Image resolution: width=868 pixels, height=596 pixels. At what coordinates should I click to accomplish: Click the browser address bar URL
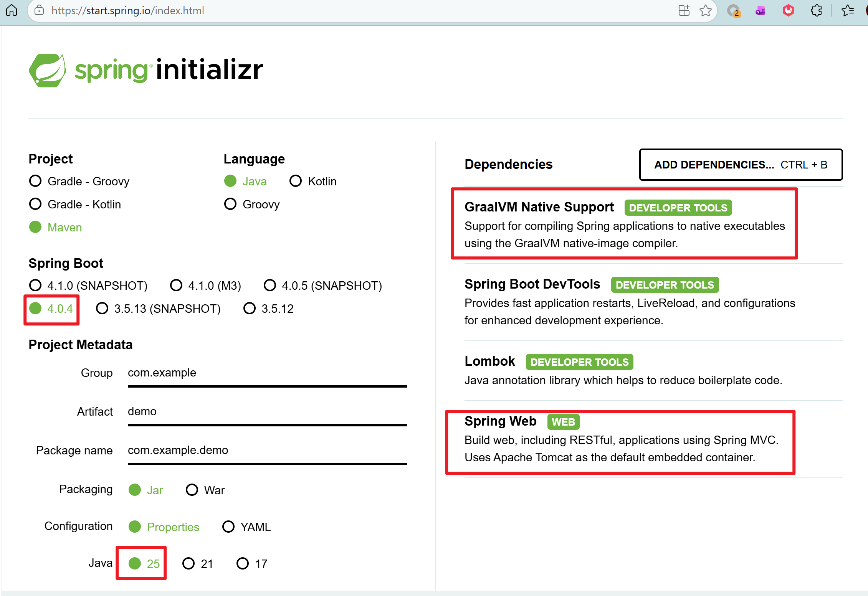127,10
